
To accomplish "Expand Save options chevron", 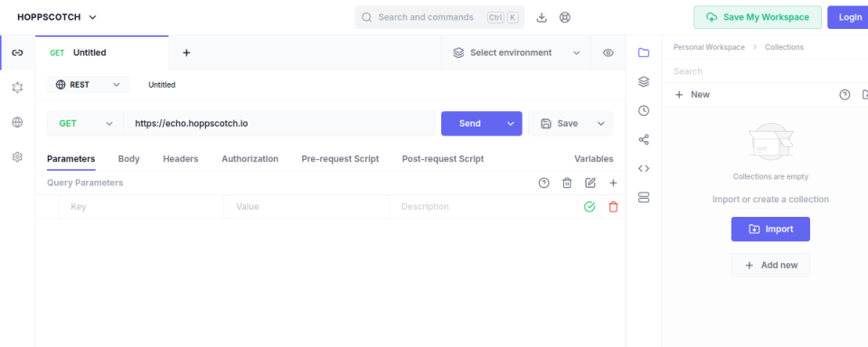I will click(601, 124).
